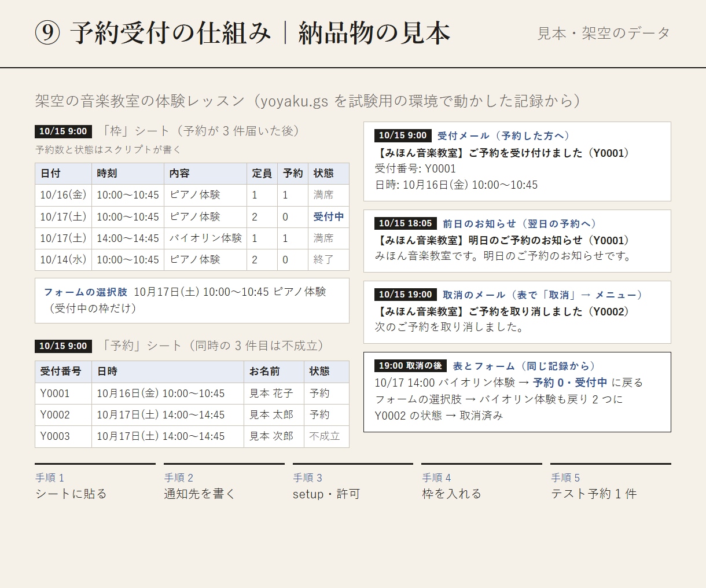Screen dimensions: 706x588
Task: Select the 予約 column header in 枠 table
Action: click(293, 174)
